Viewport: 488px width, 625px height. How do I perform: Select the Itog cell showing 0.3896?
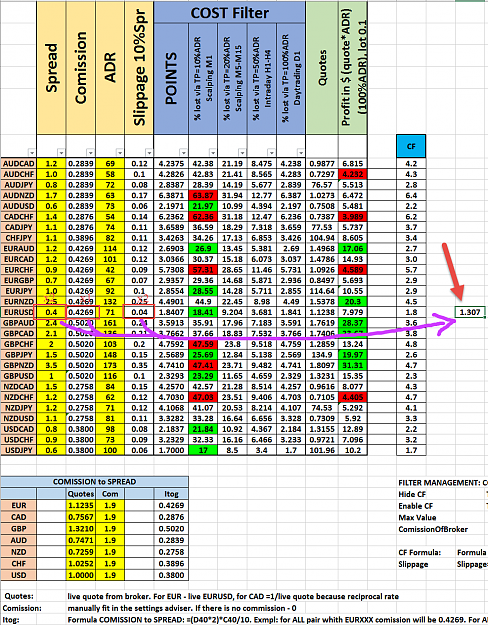click(x=171, y=564)
